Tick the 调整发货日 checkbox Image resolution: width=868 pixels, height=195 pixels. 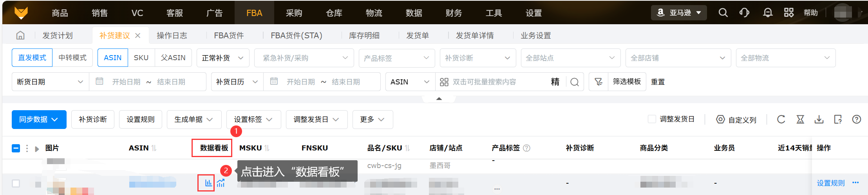(652, 119)
